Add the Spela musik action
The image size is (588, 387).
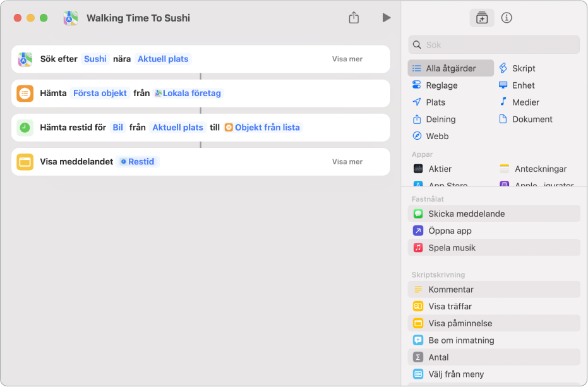tap(494, 248)
